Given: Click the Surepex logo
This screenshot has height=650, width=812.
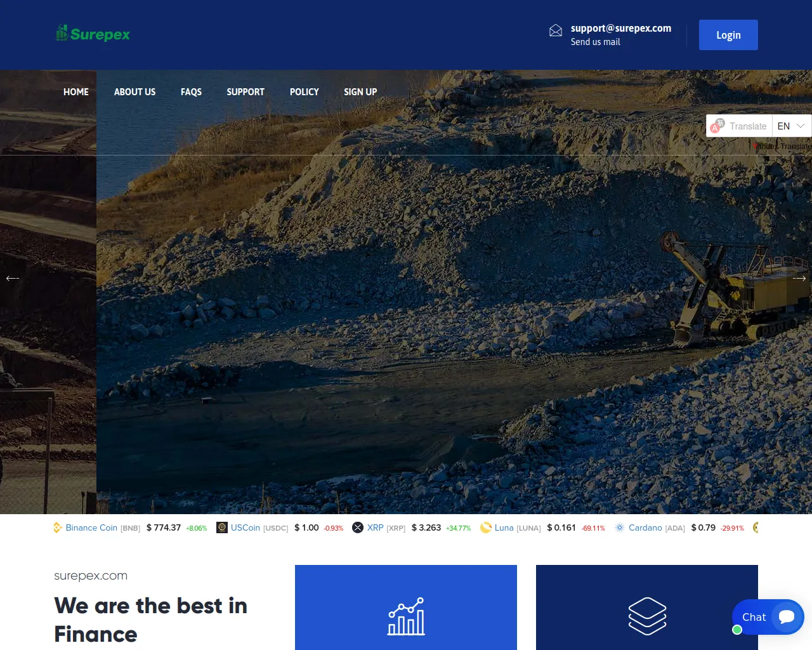Looking at the screenshot, I should (x=93, y=34).
